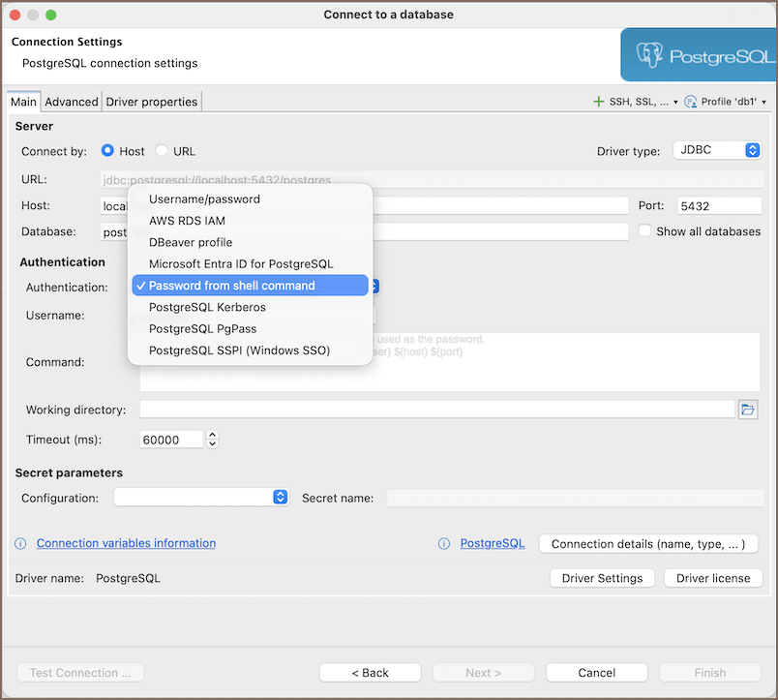Expand the Profile 'db1' dropdown arrow
The height and width of the screenshot is (700, 778).
[x=763, y=103]
